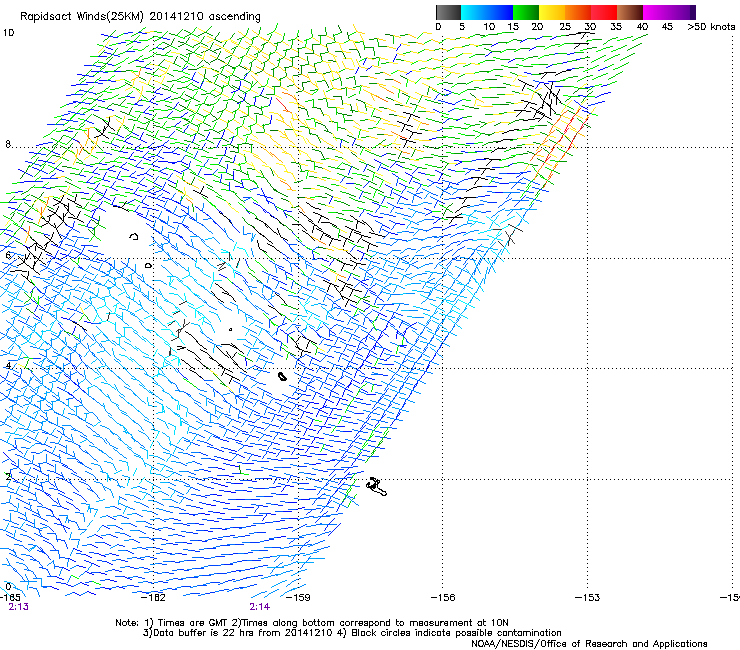
Task: Click the '4' latitude axis label
Action: tap(8, 366)
